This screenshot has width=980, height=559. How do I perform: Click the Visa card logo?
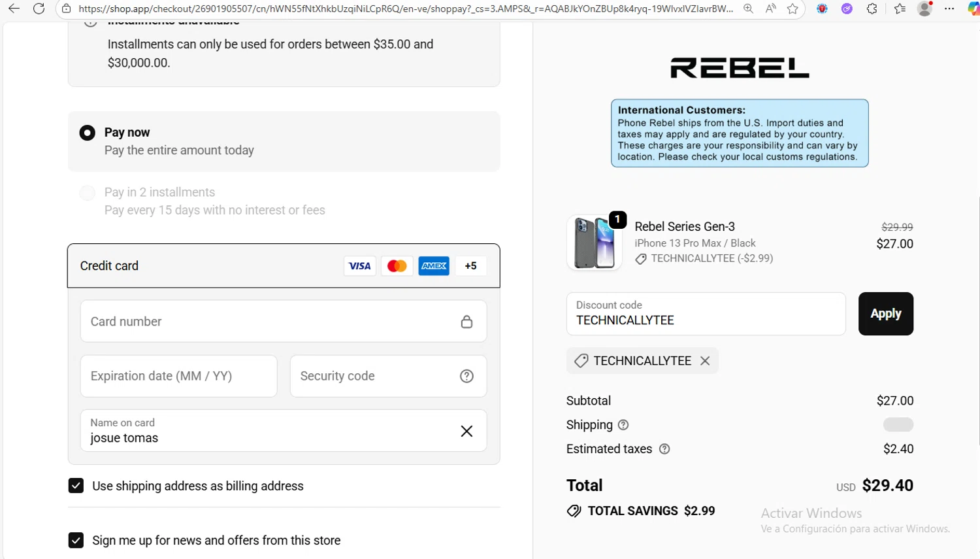tap(359, 266)
